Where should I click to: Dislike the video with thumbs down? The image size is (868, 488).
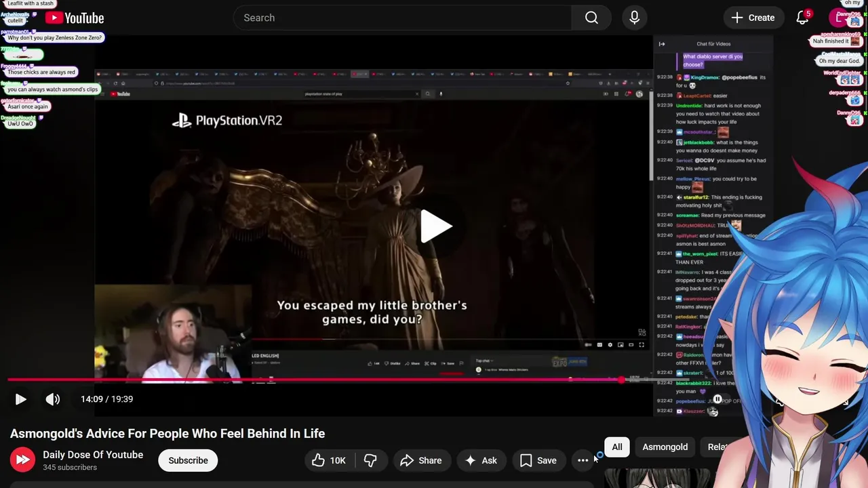[370, 460]
